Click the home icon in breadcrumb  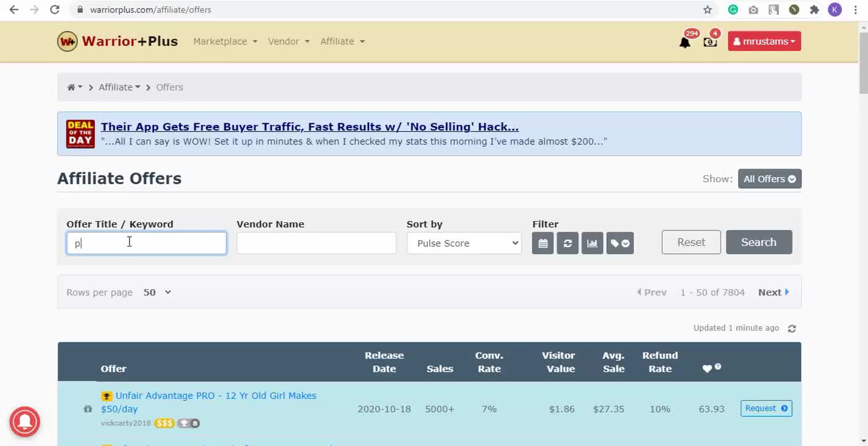pyautogui.click(x=71, y=87)
